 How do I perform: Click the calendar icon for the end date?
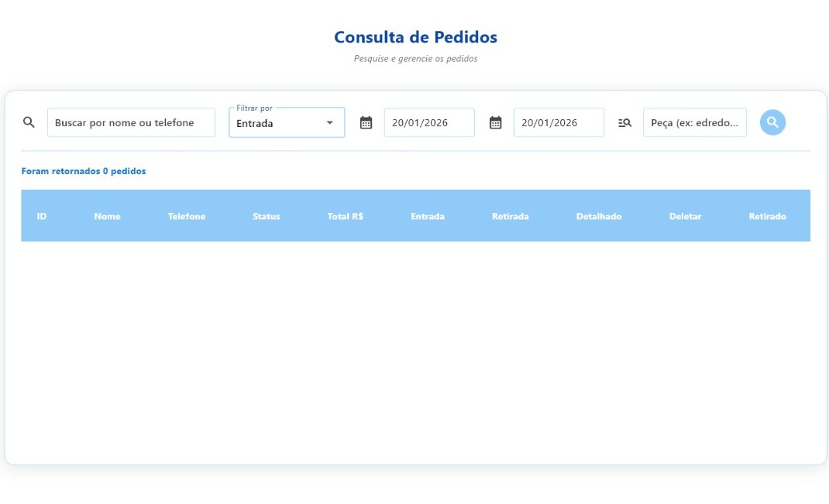(x=496, y=122)
